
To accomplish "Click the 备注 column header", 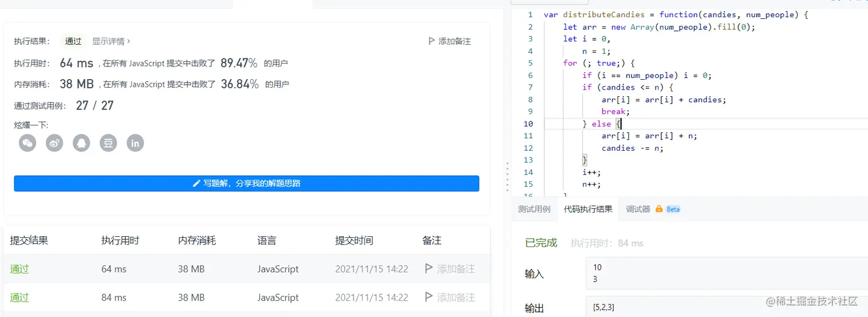I will (x=432, y=241).
